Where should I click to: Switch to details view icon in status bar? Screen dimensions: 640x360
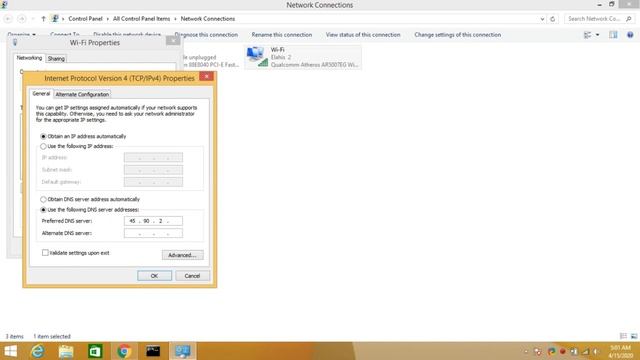pos(623,336)
